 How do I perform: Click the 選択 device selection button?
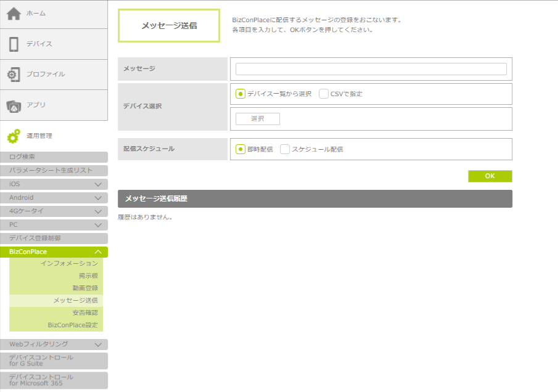click(x=257, y=119)
